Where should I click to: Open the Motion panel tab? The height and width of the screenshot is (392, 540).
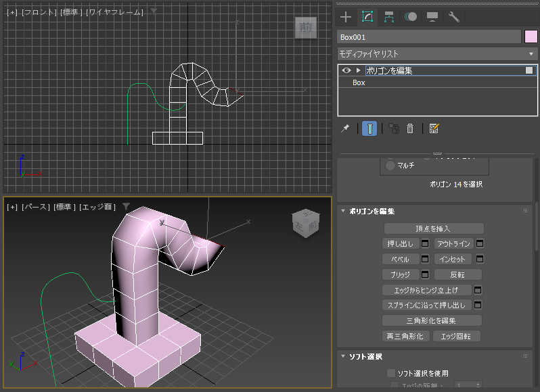click(411, 17)
